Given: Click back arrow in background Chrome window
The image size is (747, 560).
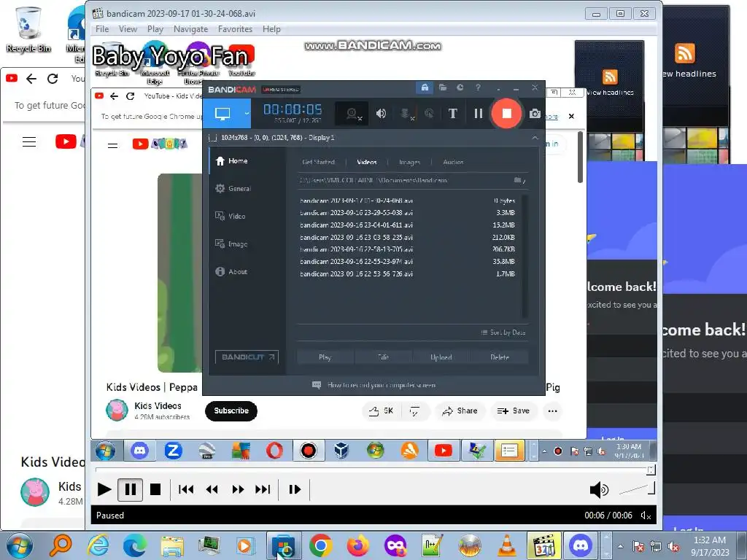Looking at the screenshot, I should pyautogui.click(x=31, y=79).
